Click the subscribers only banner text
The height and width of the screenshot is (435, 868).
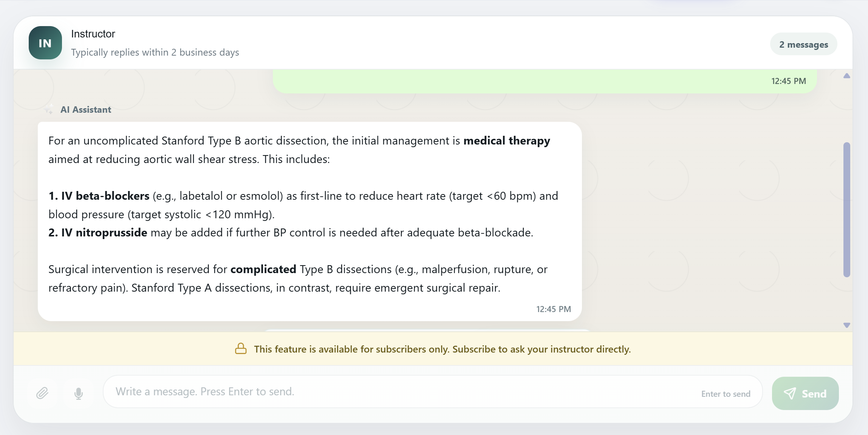click(x=443, y=349)
